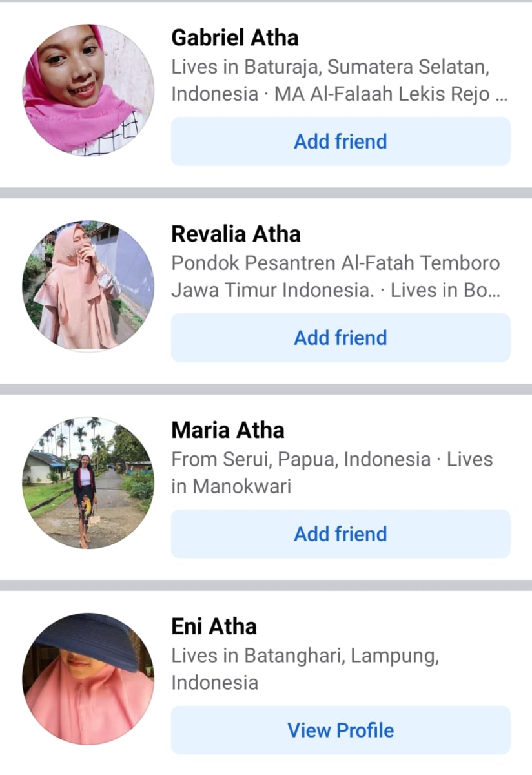This screenshot has width=532, height=775.
Task: Tap 'Pondok Pesantren Al-Fatah Temboro' description
Action: (x=336, y=263)
